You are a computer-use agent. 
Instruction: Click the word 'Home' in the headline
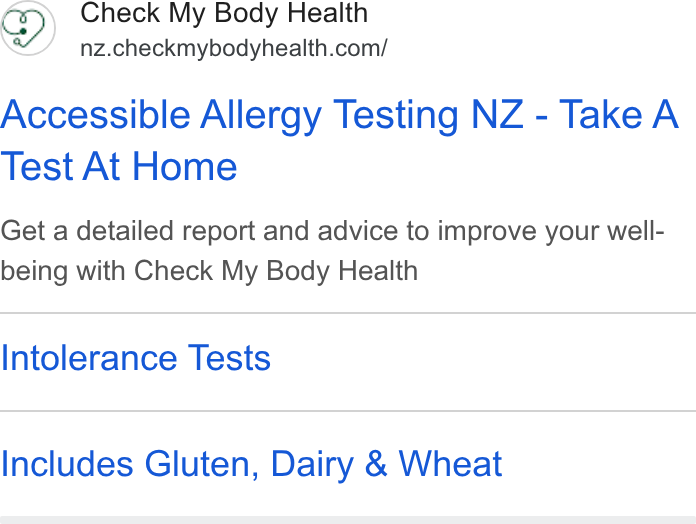point(185,166)
